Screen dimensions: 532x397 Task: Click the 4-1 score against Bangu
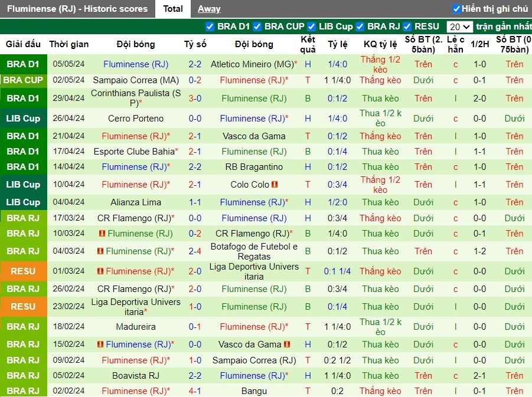point(195,391)
